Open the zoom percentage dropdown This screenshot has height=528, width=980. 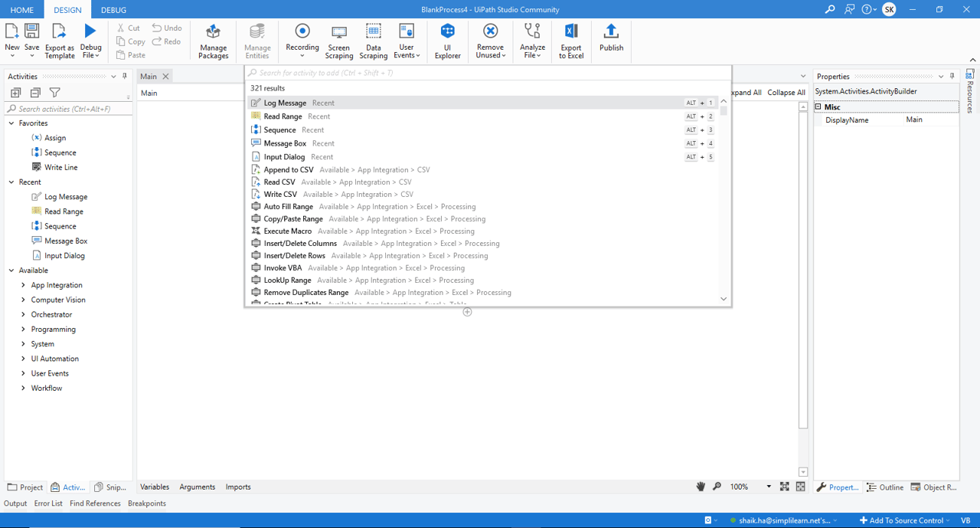coord(768,487)
